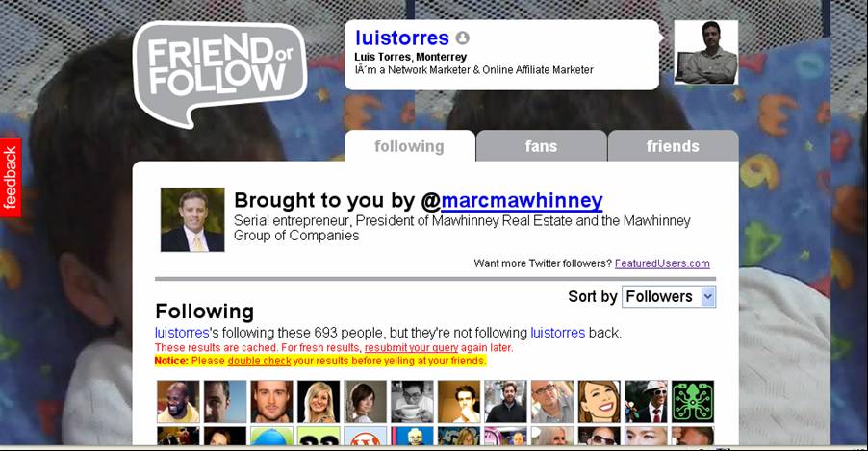Click the cartoon smiling woman avatar

pyautogui.click(x=599, y=402)
